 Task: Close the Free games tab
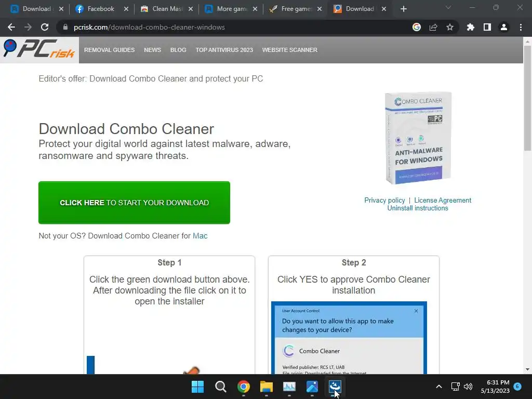pos(320,9)
